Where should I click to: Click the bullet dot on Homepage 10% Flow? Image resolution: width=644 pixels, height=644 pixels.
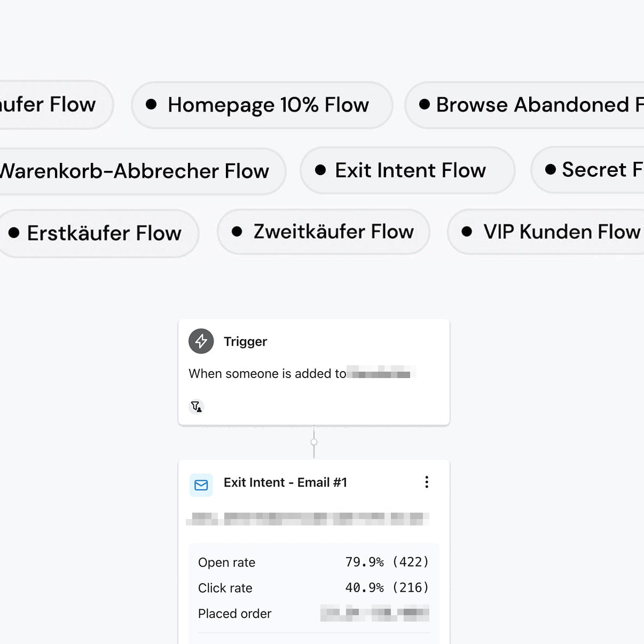151,105
